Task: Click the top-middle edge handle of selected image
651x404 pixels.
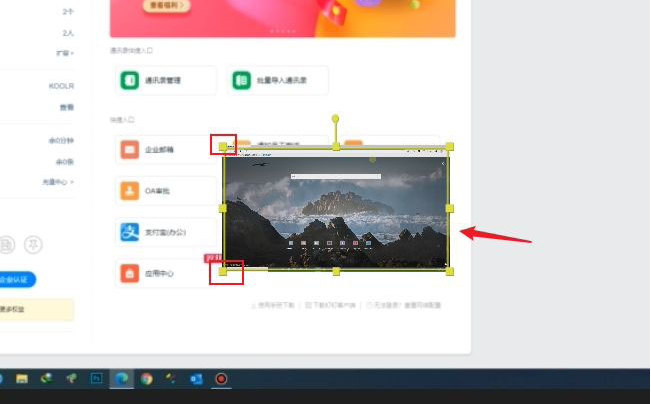Action: click(336, 146)
